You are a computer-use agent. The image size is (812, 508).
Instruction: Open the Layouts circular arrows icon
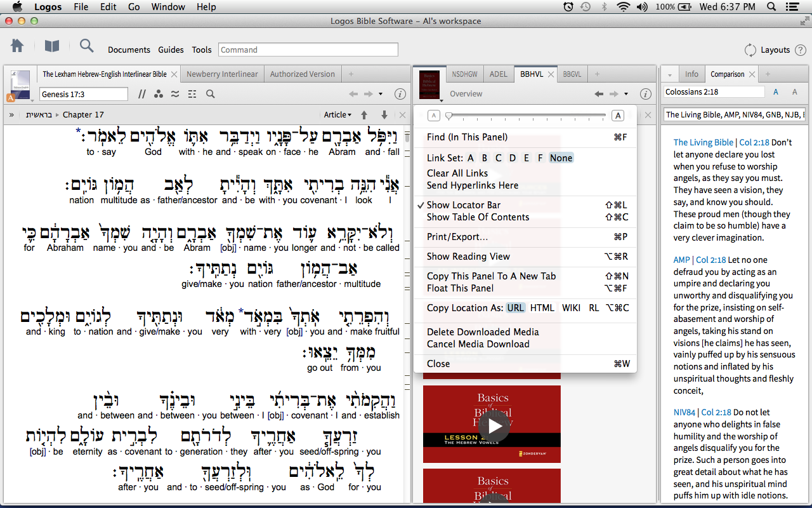(750, 50)
